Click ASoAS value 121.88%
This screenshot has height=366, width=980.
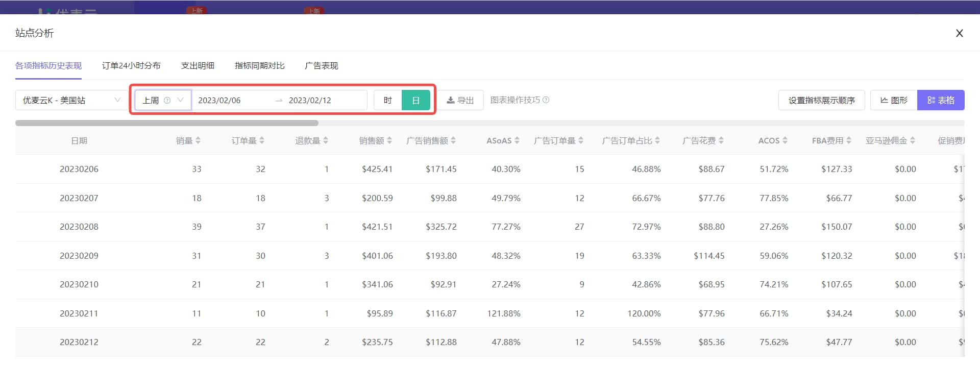pos(504,313)
